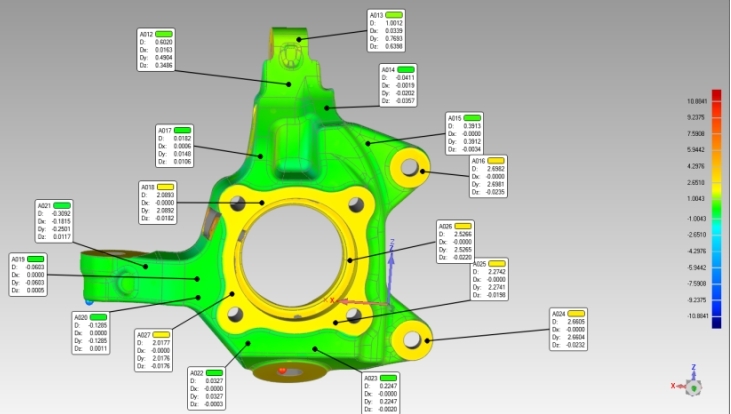This screenshot has width=731, height=414.
Task: Select the A022 annotation box
Action: tap(208, 387)
